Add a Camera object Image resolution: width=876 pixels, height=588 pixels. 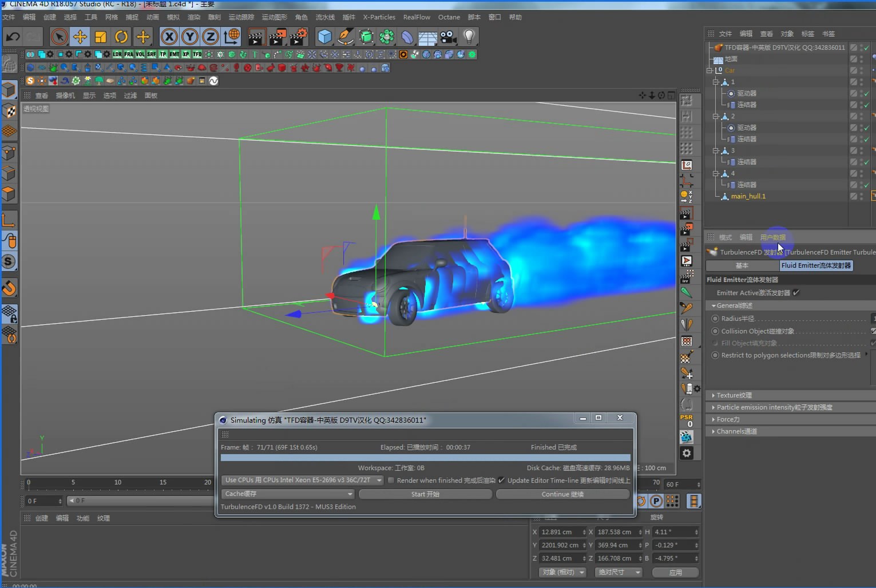pyautogui.click(x=448, y=37)
